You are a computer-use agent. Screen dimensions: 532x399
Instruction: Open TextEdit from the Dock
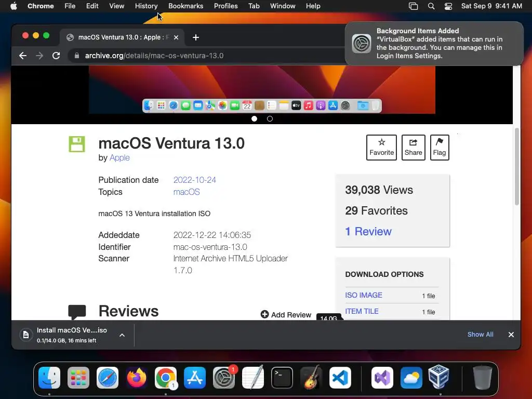[x=253, y=377]
